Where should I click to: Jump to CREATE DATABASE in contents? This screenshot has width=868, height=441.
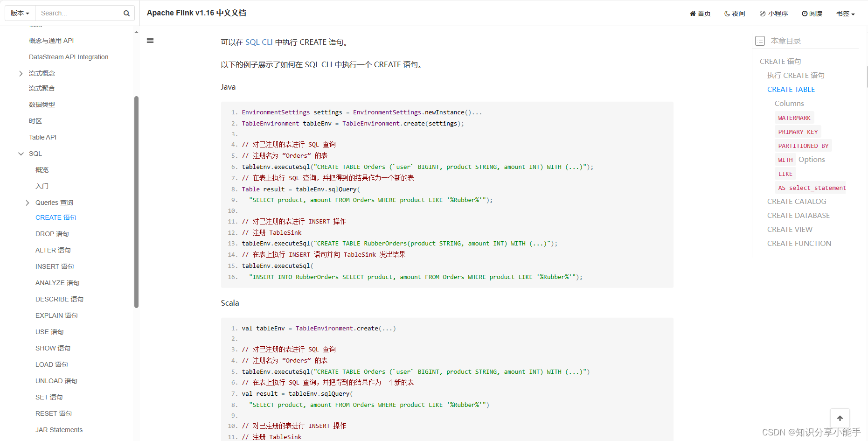pos(799,216)
